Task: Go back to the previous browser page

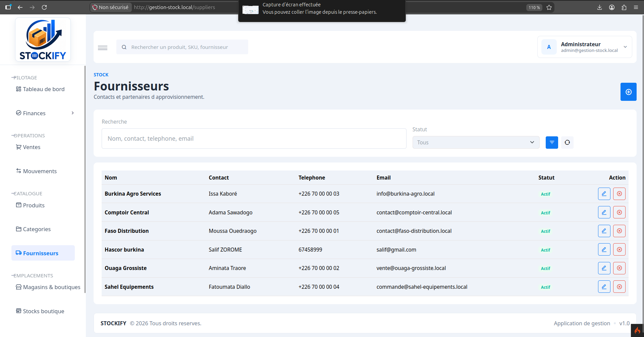Action: [x=20, y=7]
